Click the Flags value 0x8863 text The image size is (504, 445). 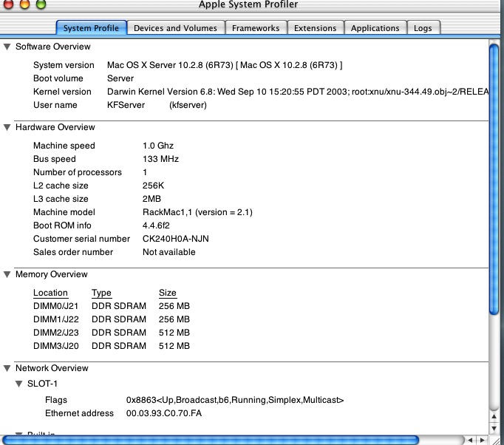tap(235, 400)
